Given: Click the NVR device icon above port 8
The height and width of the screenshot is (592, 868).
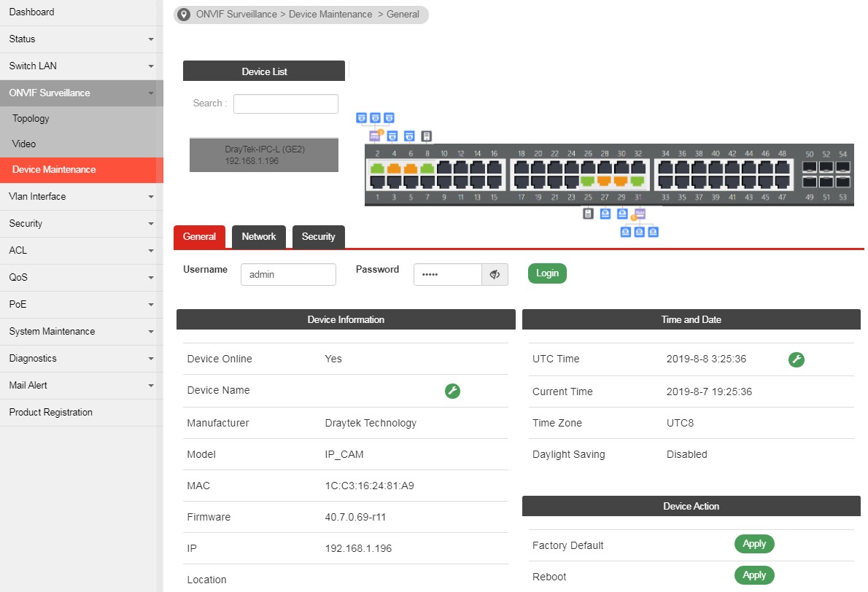Looking at the screenshot, I should [x=427, y=136].
